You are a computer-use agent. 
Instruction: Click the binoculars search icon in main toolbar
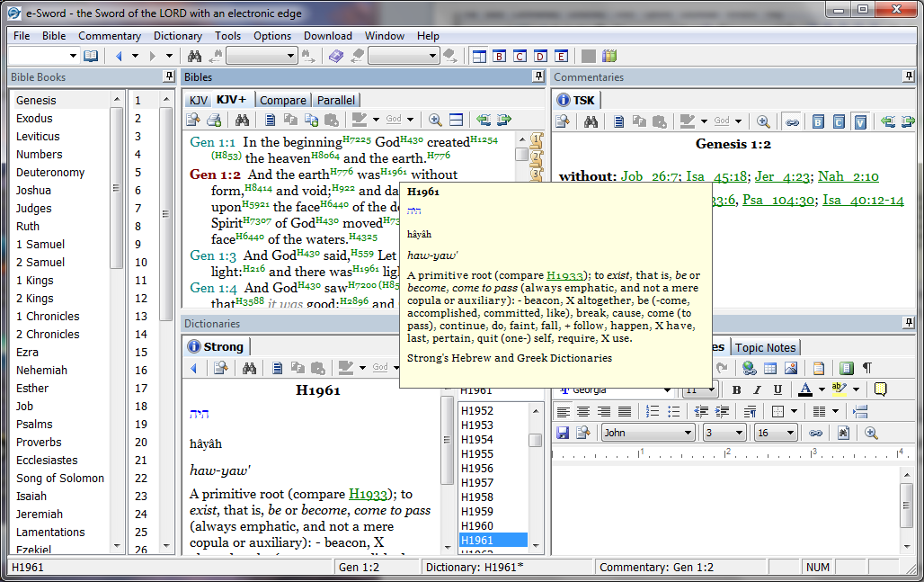pos(194,56)
